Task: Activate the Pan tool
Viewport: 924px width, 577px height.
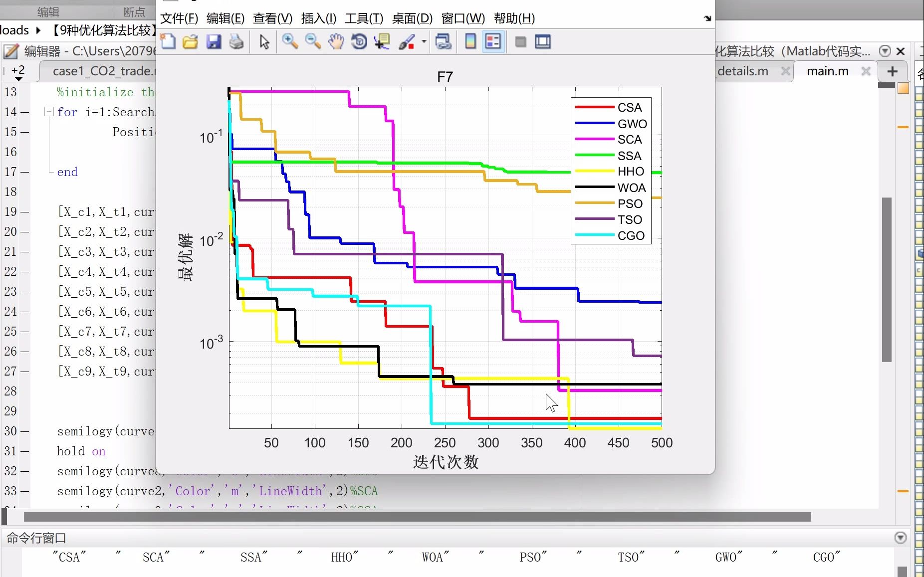Action: coord(336,41)
